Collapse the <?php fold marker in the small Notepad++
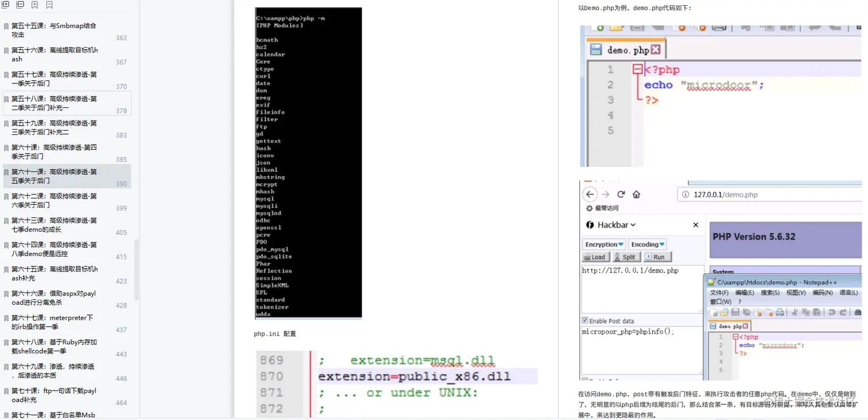 pos(735,337)
